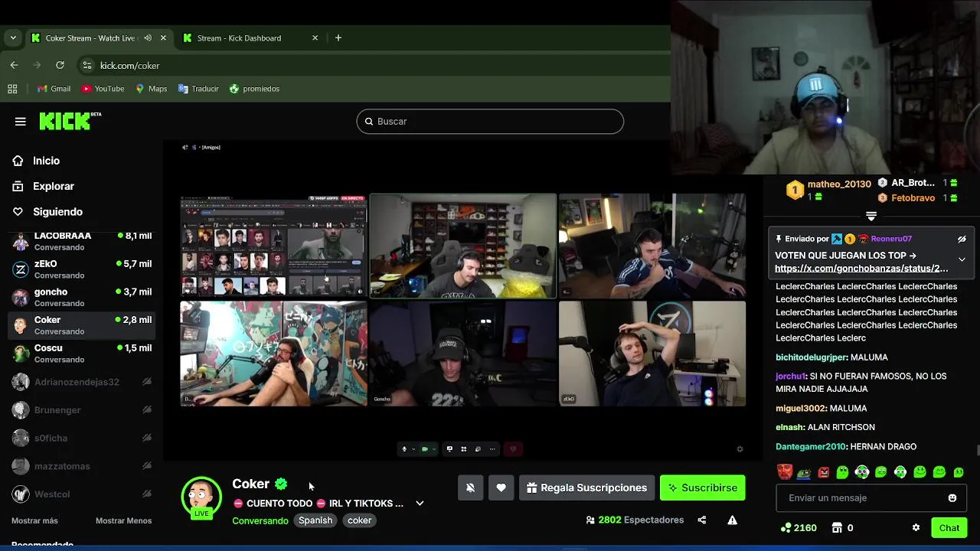Click the Enviar un mensaje field
This screenshot has height=551, width=980.
click(871, 498)
